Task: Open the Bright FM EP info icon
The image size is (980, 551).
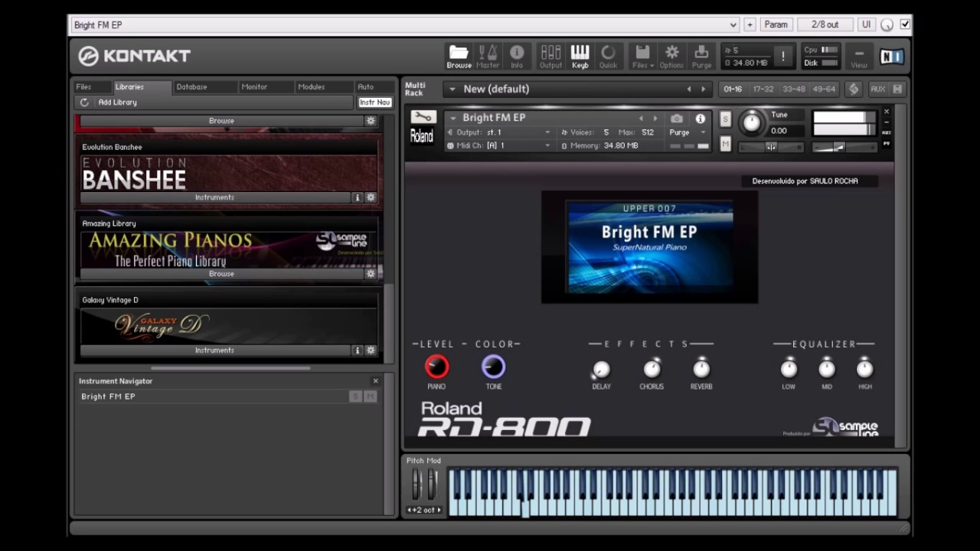Action: [x=700, y=119]
